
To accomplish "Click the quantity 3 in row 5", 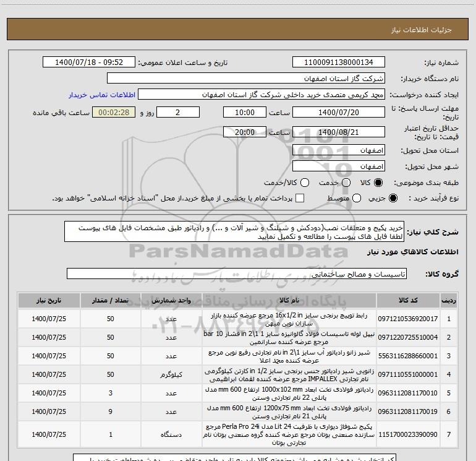I will (111, 393).
